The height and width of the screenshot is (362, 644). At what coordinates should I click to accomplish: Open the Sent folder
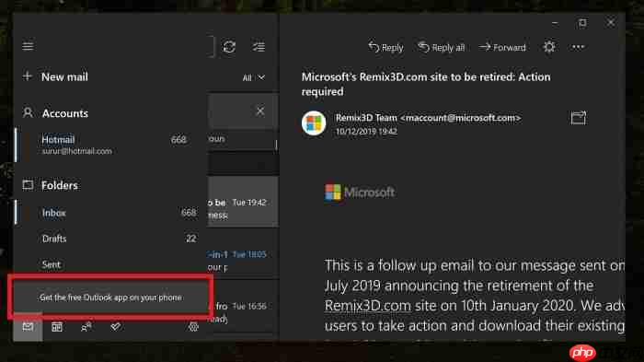tap(111, 264)
